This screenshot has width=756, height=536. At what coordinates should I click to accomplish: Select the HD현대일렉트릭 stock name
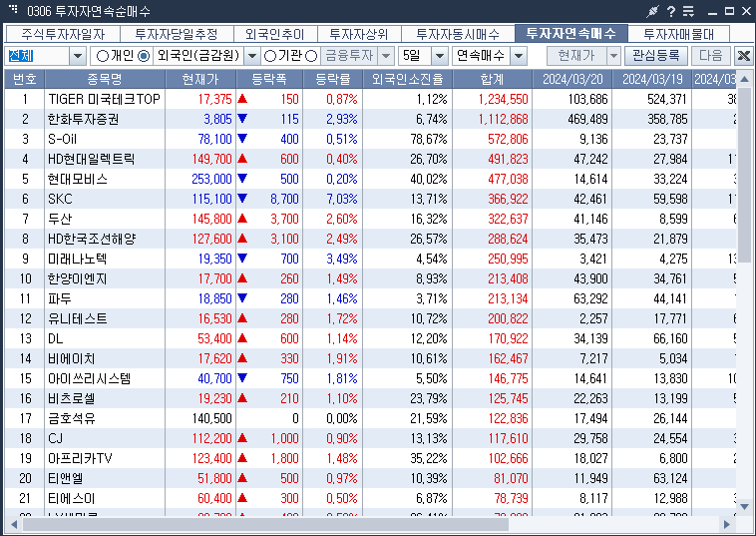[x=91, y=159]
